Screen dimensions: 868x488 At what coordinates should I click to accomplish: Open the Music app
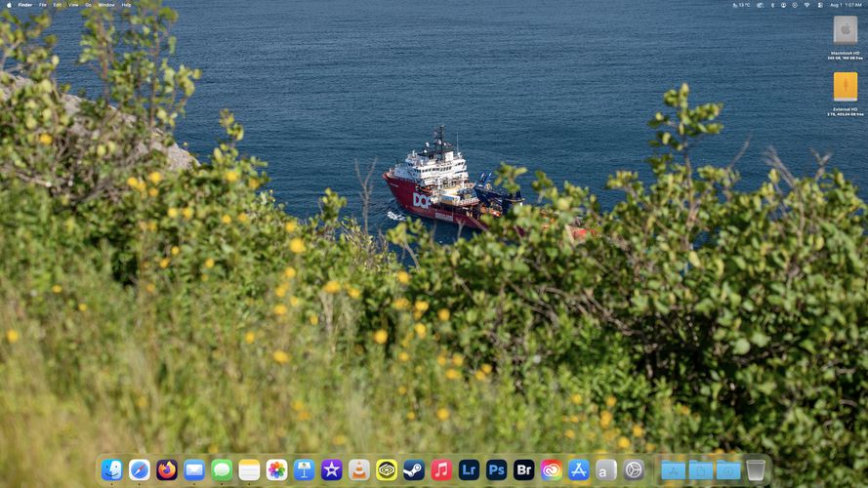441,470
